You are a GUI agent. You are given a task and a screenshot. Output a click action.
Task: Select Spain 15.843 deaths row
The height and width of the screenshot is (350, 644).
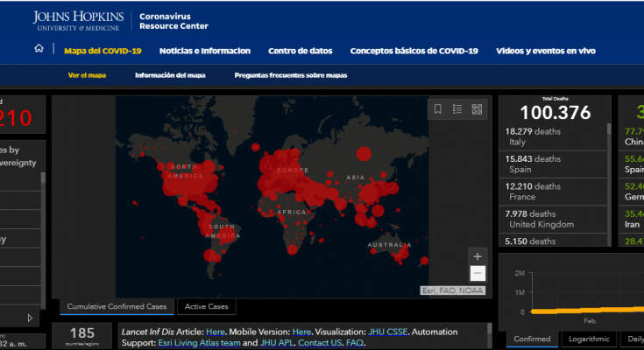[552, 164]
